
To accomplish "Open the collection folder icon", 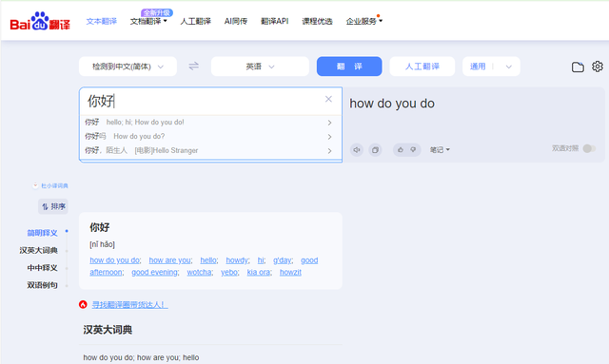I will [578, 67].
